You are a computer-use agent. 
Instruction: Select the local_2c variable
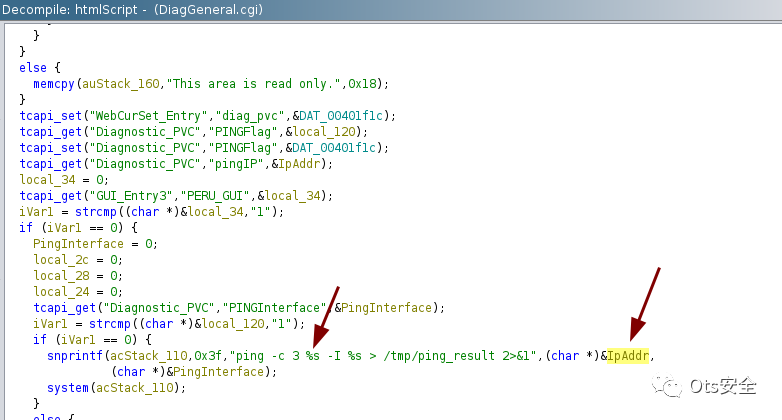point(61,259)
